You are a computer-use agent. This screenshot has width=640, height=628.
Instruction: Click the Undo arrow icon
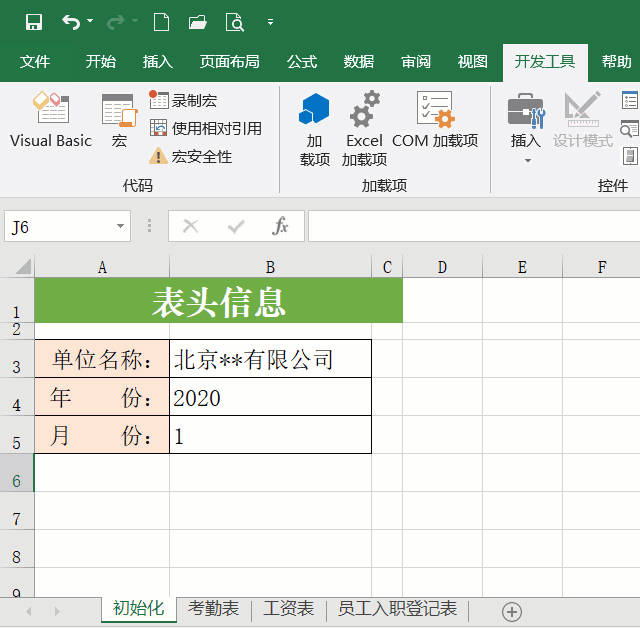(x=71, y=22)
